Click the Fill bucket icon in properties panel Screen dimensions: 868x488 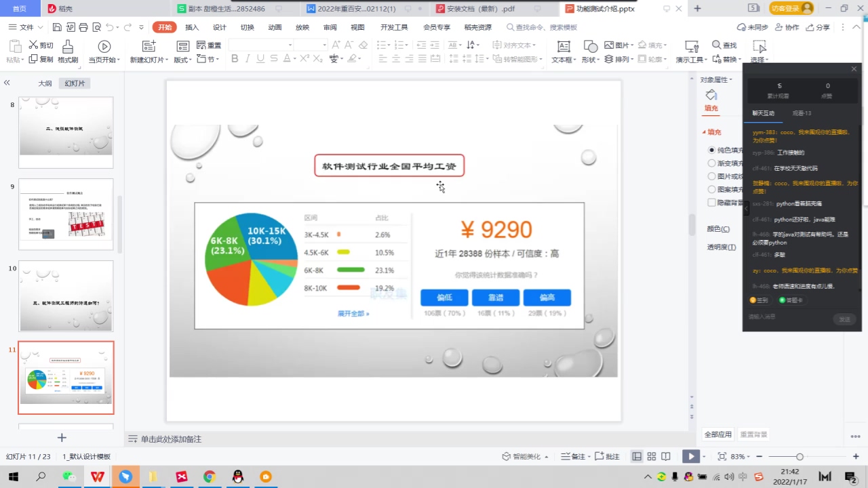(x=711, y=95)
